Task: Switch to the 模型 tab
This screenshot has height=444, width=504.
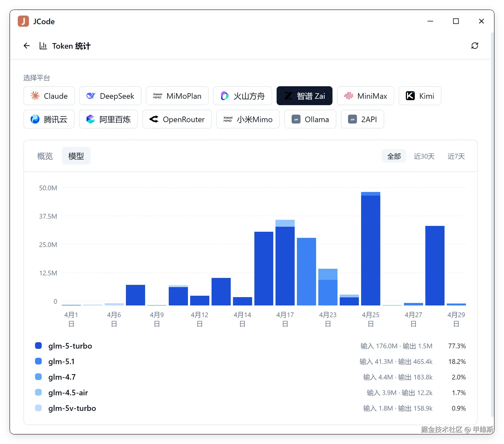Action: coord(76,156)
